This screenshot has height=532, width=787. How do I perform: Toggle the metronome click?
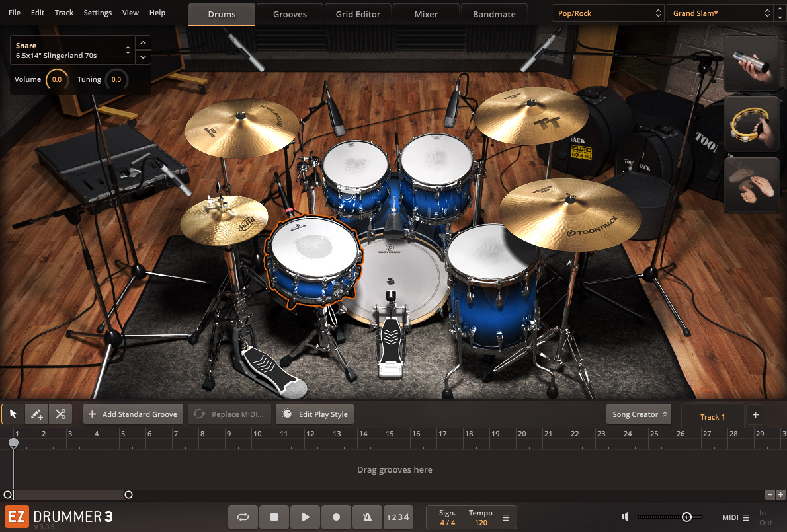[x=366, y=517]
